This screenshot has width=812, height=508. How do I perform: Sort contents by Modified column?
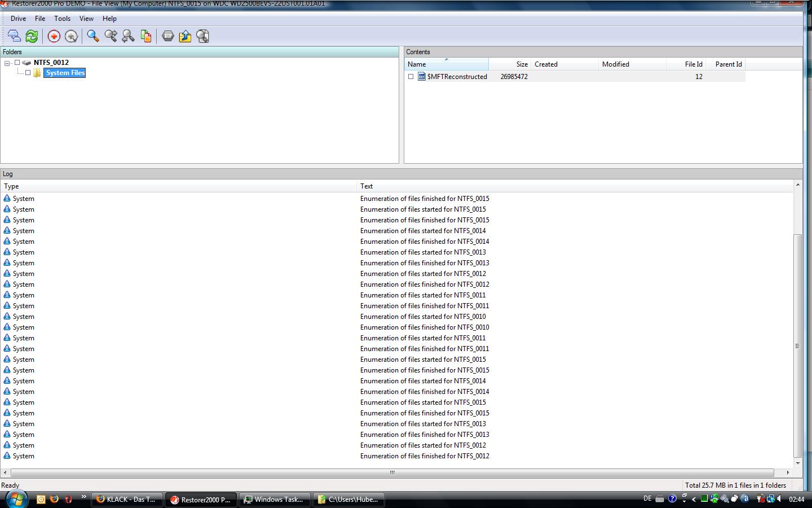click(632, 64)
